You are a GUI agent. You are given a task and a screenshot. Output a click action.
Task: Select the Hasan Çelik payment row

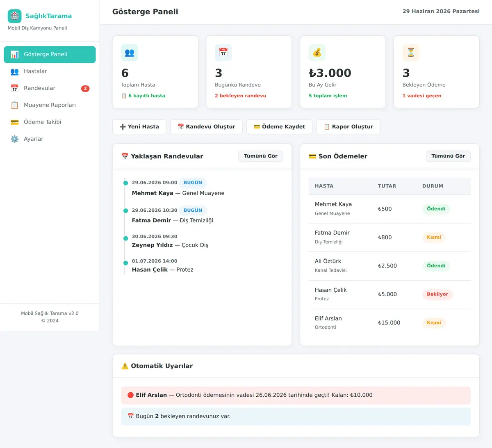[x=389, y=295]
